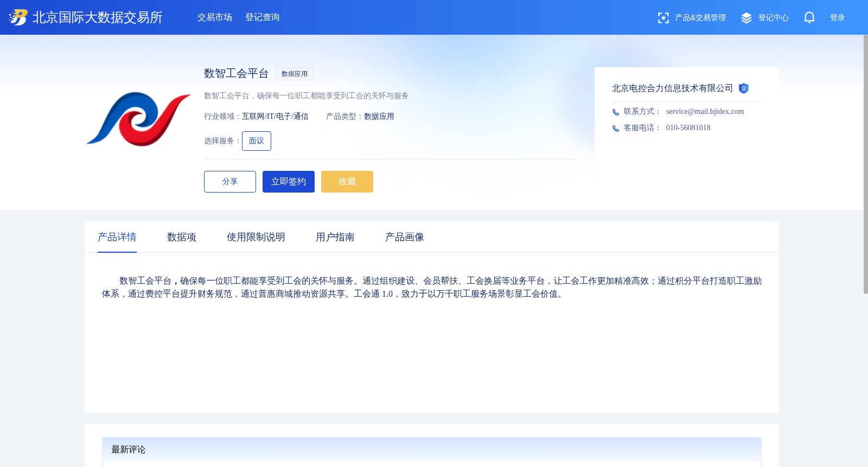Switch to the 产品详情 tab
The width and height of the screenshot is (868, 467).
click(117, 237)
